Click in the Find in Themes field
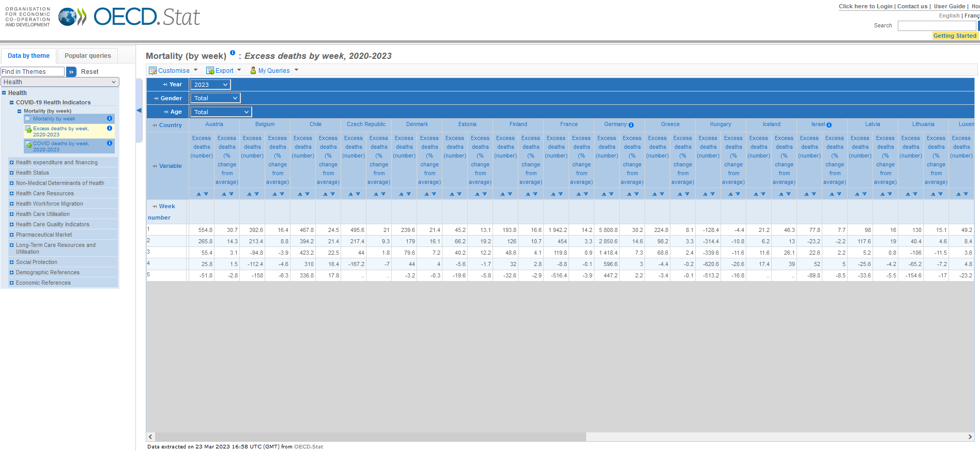Viewport: 980px width, 451px height. 33,72
